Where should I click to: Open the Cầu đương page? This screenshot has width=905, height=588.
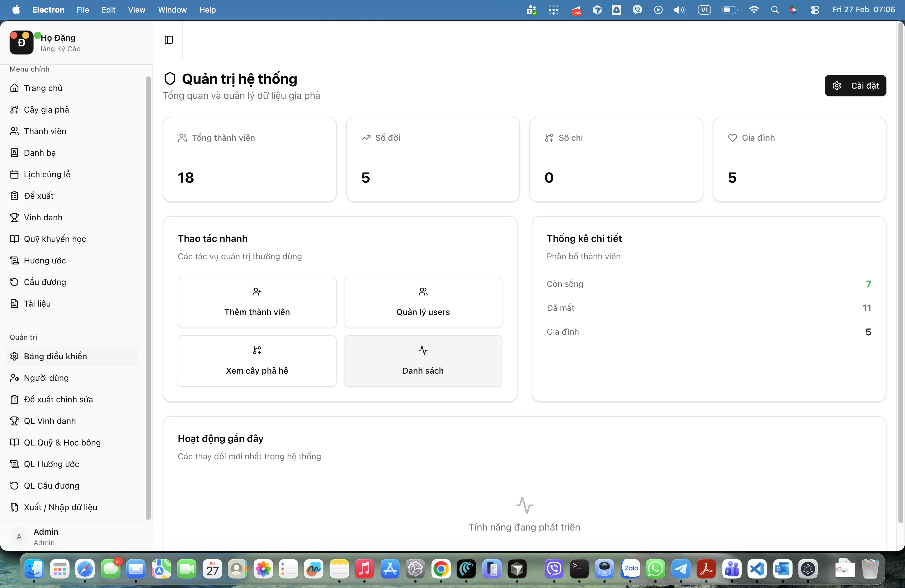pyautogui.click(x=45, y=282)
